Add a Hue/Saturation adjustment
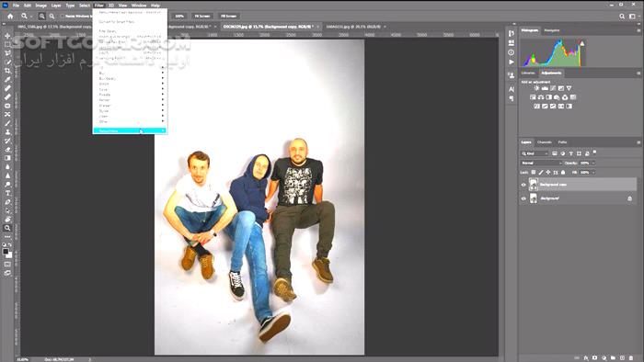644x362 pixels. point(533,97)
